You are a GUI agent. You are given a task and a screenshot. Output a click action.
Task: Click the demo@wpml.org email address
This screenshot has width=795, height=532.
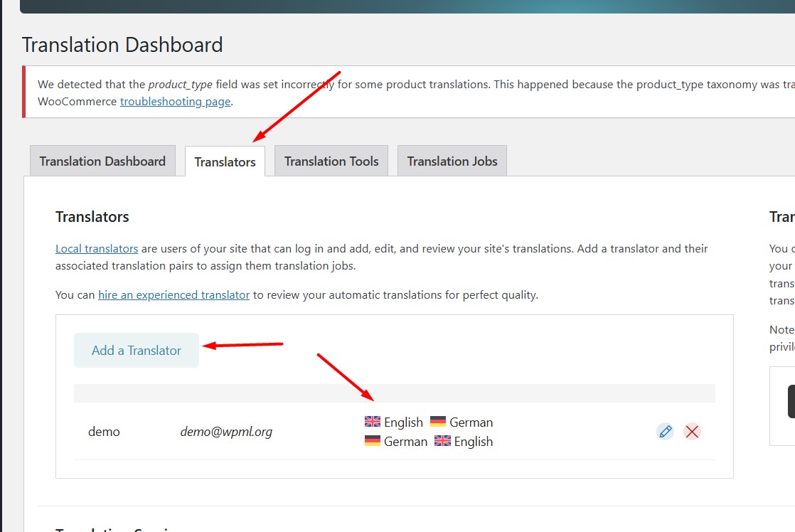[226, 432]
